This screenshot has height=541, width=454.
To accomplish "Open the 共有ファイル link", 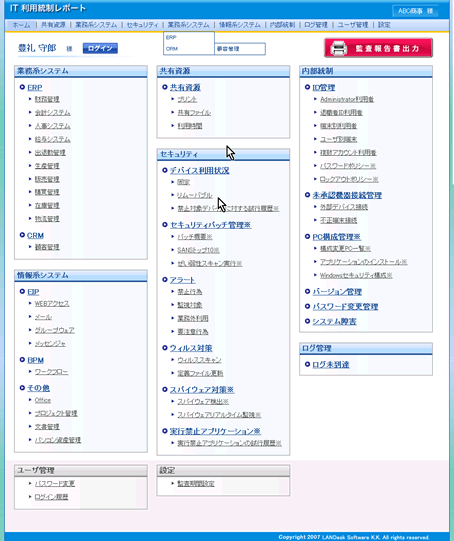I will (194, 113).
